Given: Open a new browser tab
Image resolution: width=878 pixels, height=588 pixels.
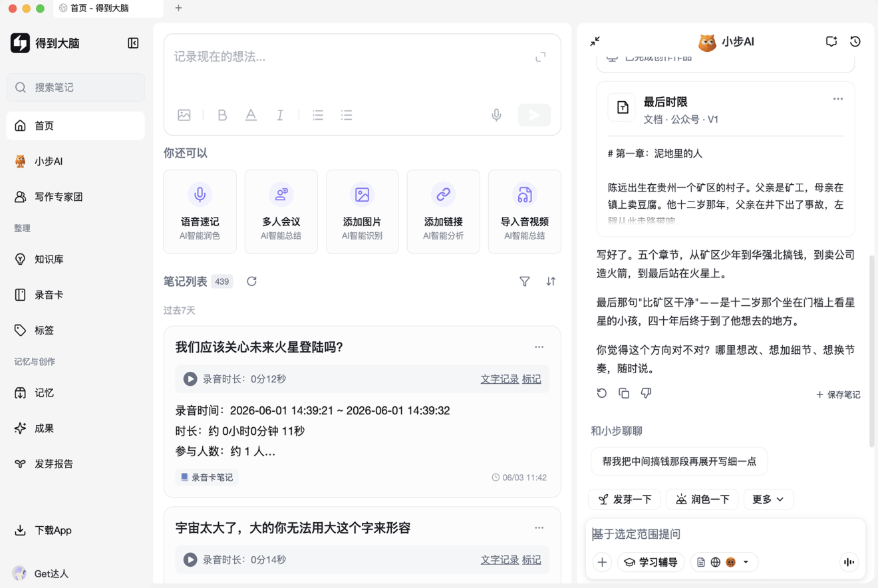Looking at the screenshot, I should [x=178, y=8].
